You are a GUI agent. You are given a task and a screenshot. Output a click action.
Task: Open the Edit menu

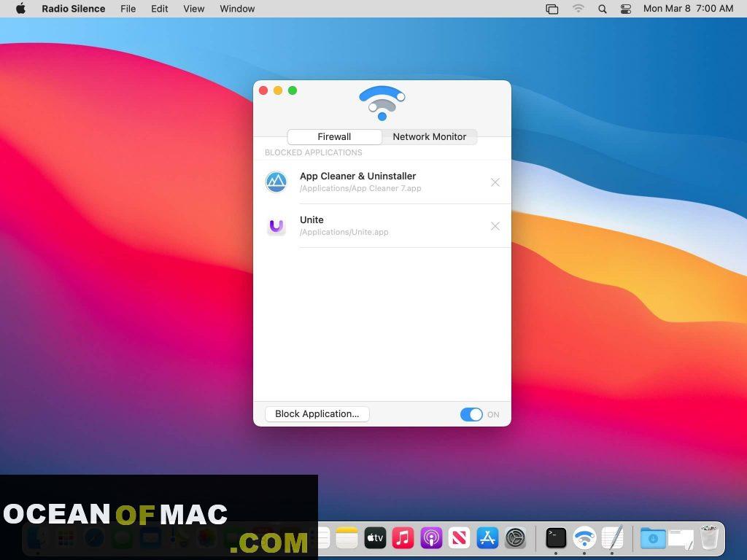click(160, 9)
